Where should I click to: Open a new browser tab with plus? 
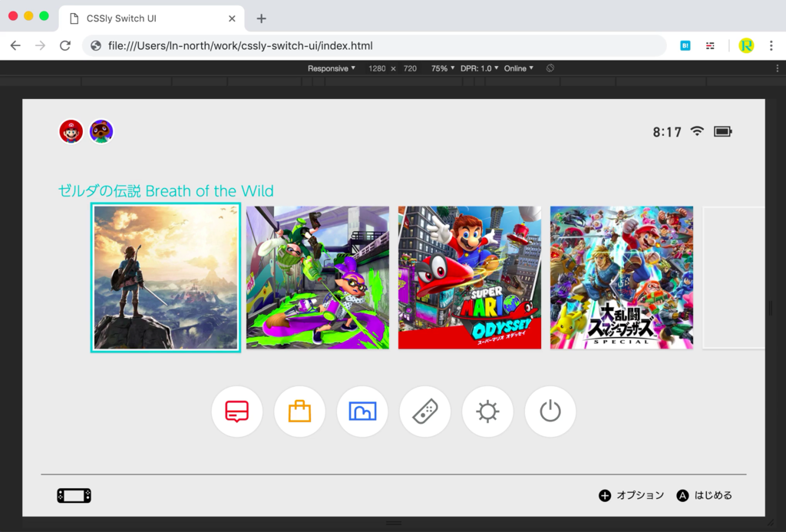click(x=261, y=18)
